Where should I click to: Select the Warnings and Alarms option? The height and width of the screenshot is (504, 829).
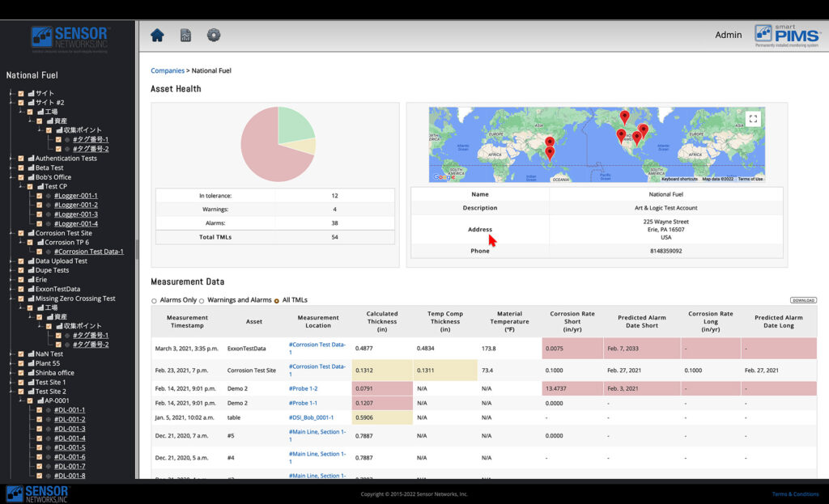(202, 301)
